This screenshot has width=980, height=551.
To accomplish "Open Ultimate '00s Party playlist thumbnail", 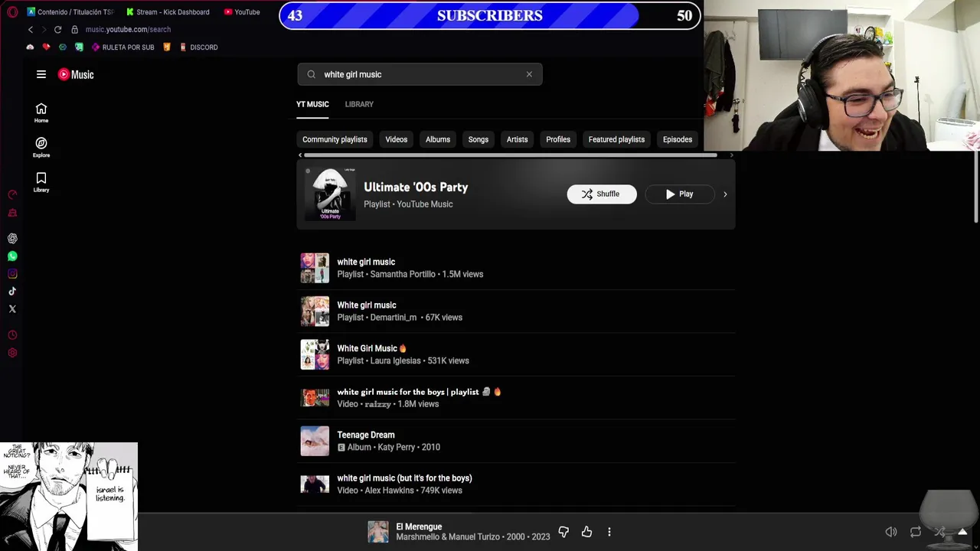I will 330,194.
